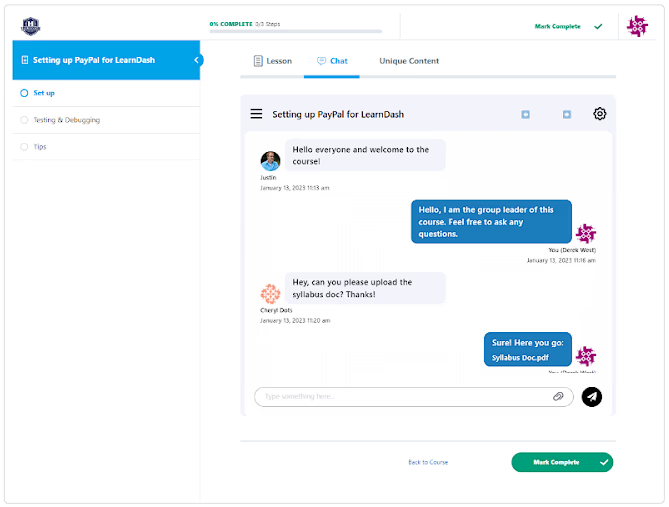Open the Set up topic
Viewport: 669px width, 507px height.
pos(44,93)
